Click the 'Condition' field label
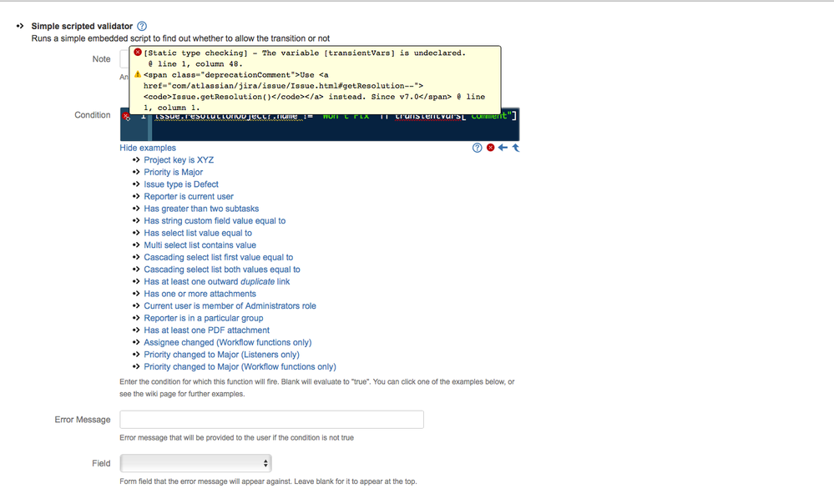Viewport: 834px width, 504px height. click(93, 115)
